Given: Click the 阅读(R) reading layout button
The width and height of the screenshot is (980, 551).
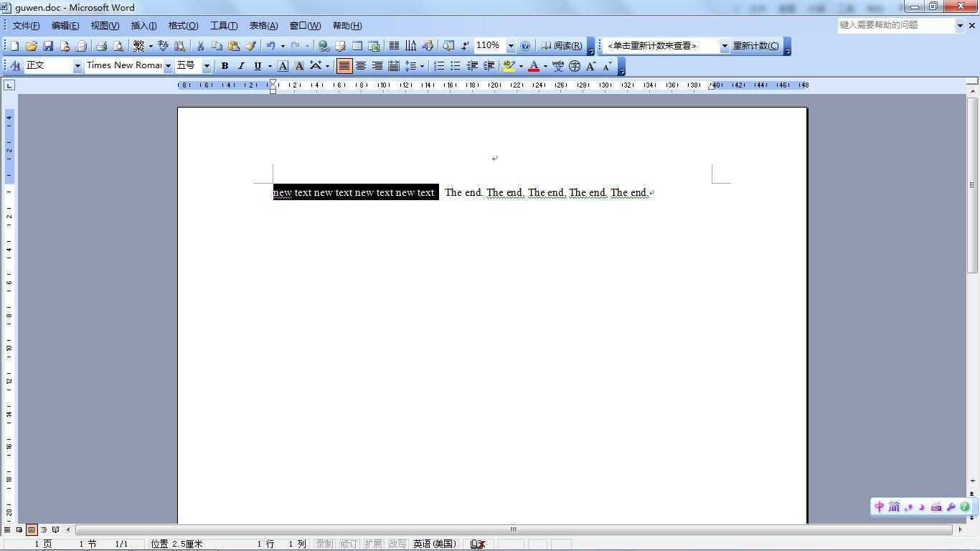Looking at the screenshot, I should [x=562, y=46].
